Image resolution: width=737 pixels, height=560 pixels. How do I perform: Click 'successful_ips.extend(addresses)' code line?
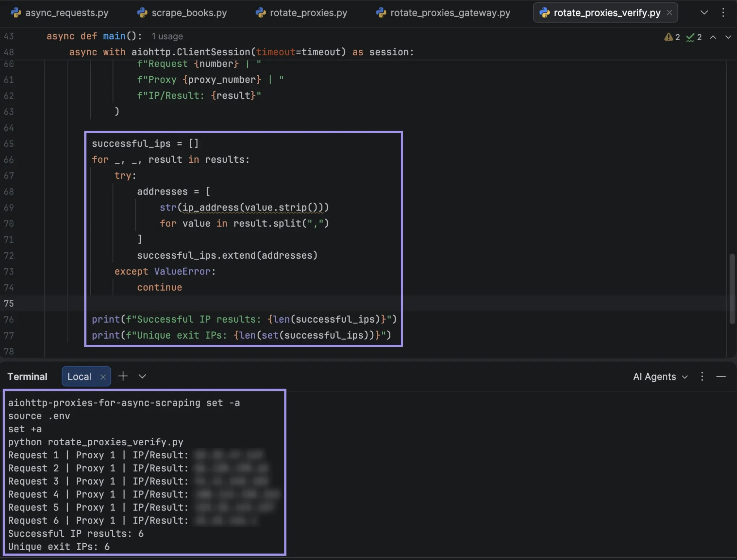coord(227,255)
